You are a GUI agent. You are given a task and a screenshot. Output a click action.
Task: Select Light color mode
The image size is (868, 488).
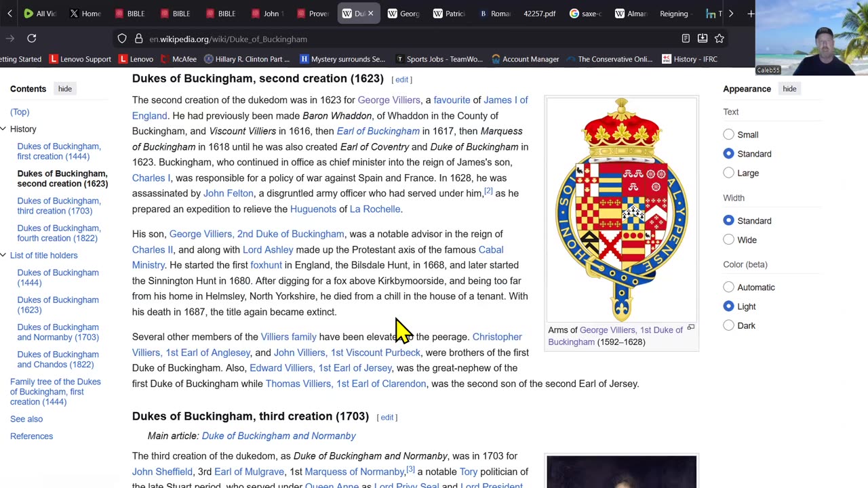(x=728, y=306)
